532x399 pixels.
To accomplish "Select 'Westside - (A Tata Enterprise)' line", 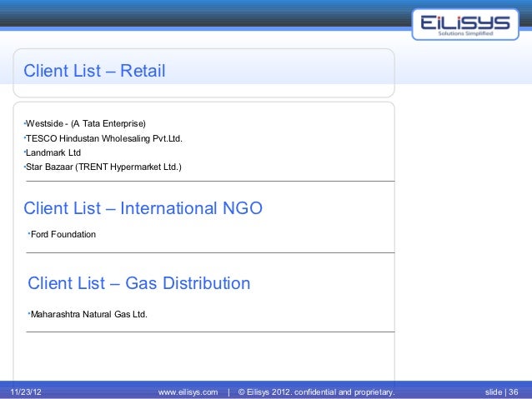I will pos(85,123).
